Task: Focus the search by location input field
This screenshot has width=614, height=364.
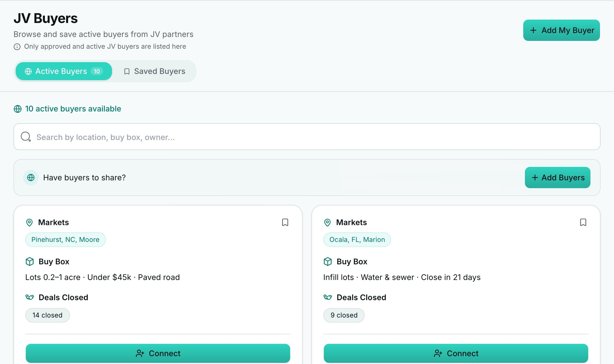Action: point(307,137)
